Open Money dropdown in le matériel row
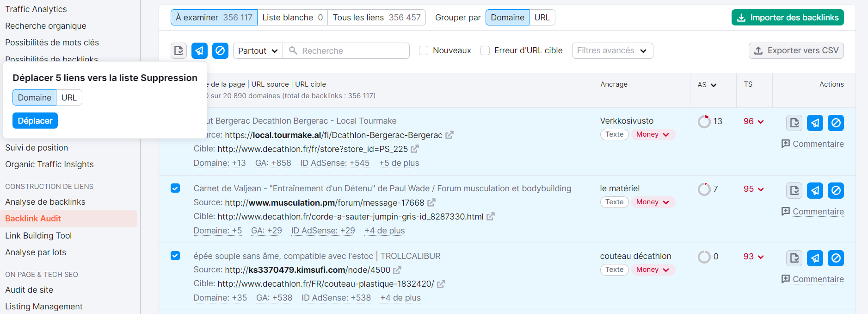This screenshot has height=314, width=868. click(x=653, y=202)
